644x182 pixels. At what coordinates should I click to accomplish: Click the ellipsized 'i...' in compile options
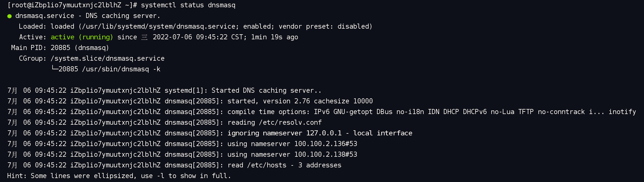point(597,112)
